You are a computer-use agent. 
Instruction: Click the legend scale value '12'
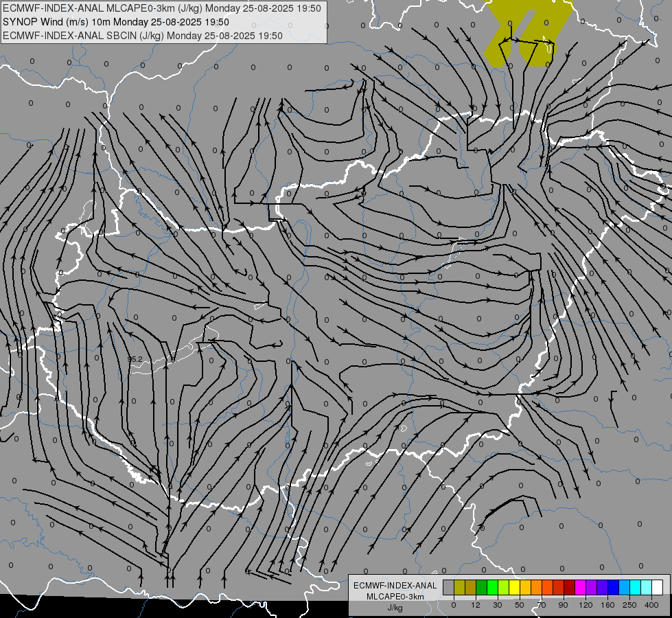(x=475, y=605)
